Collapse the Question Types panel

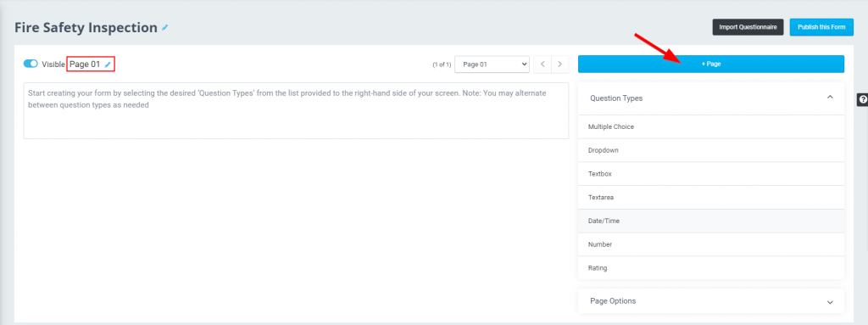830,97
